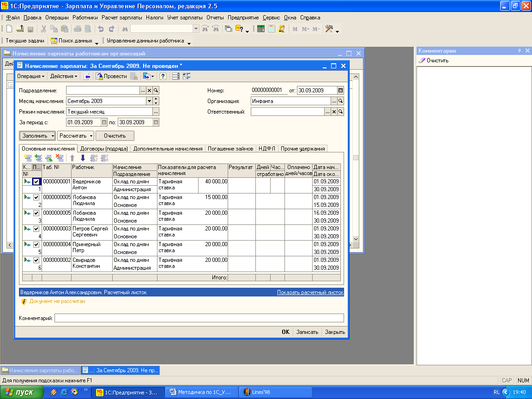
Task: Click the Очистить eraser icon in Комментарии panel
Action: (421, 60)
